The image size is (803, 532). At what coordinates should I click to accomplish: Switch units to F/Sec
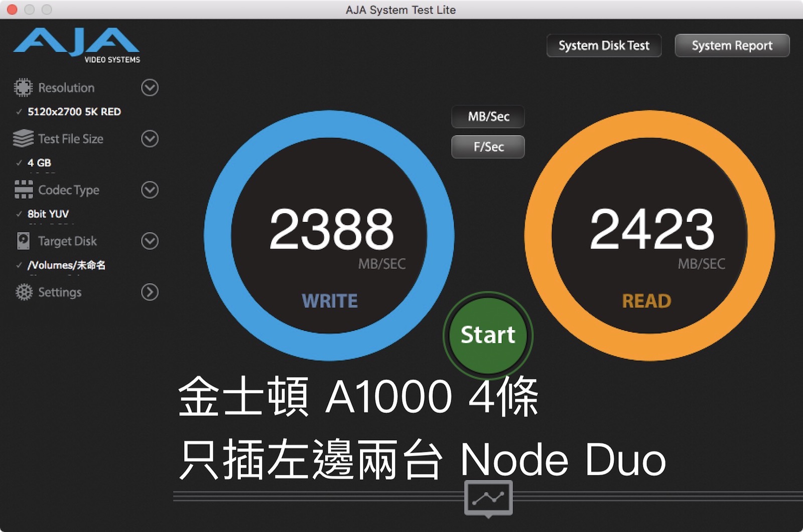coord(488,147)
